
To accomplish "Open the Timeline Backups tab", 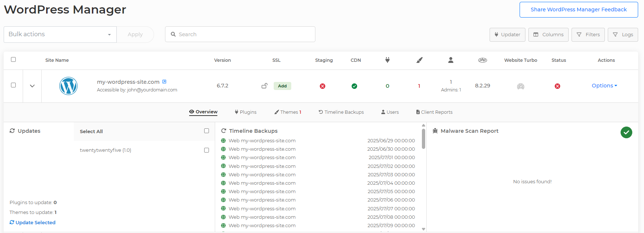I will [x=341, y=112].
